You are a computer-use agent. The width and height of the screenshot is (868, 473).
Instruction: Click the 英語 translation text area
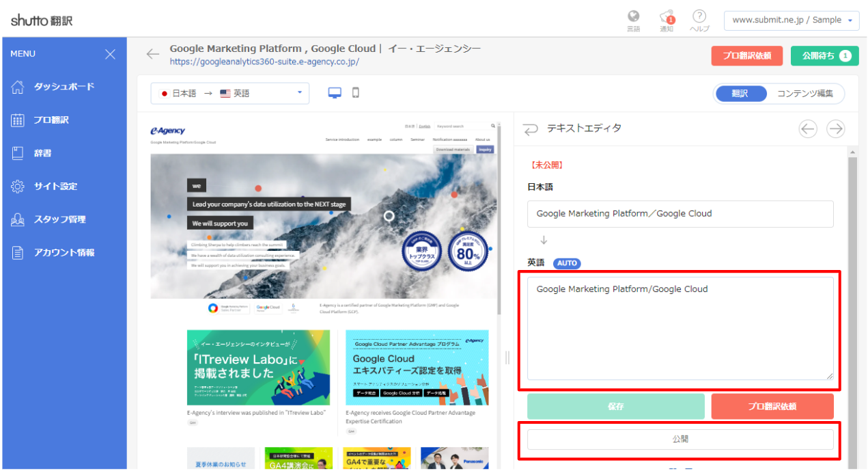click(x=680, y=328)
